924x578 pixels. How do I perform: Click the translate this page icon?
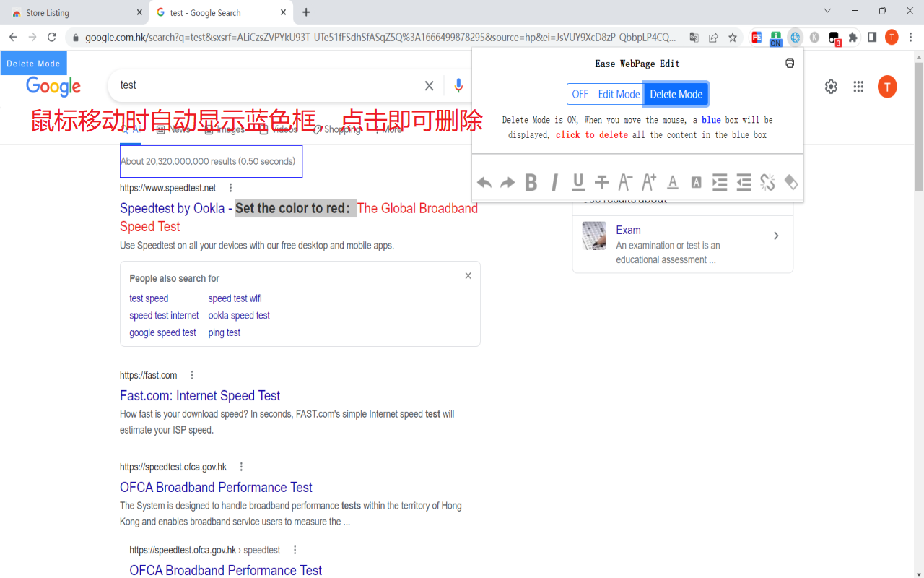point(694,37)
